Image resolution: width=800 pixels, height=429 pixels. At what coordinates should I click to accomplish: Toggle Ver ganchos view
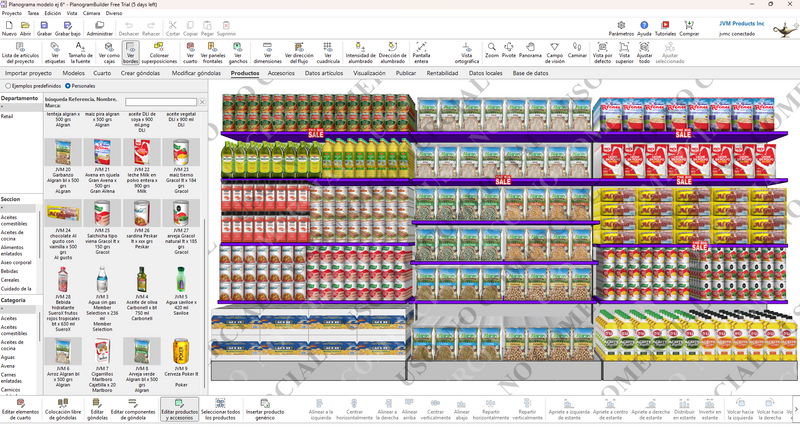click(238, 53)
